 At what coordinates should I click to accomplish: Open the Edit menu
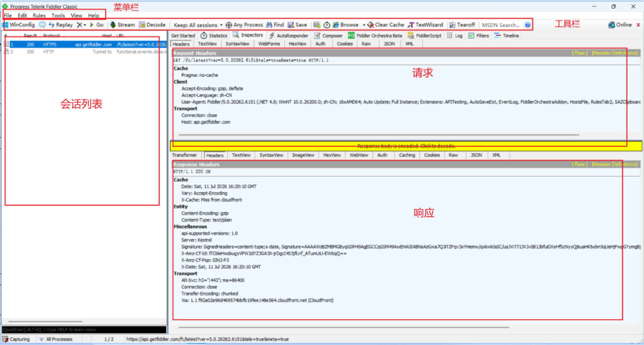pos(22,15)
